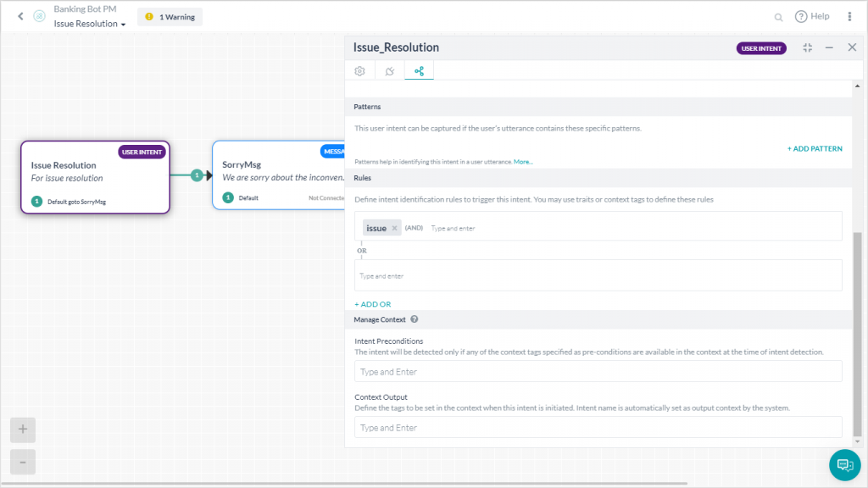Select the connection marker on Issue Resolution node
Image resolution: width=868 pixels, height=488 pixels.
[197, 175]
